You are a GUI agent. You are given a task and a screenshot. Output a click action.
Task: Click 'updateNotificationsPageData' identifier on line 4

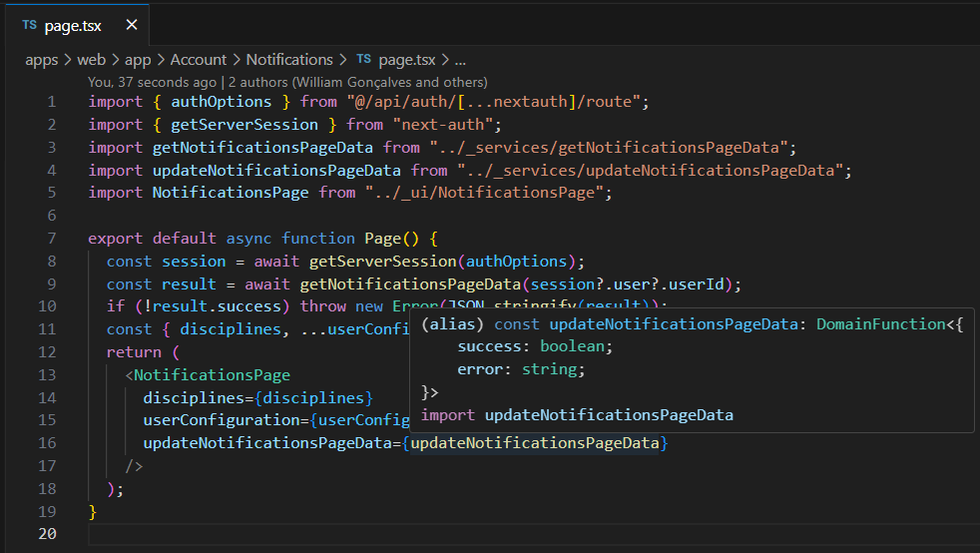276,170
